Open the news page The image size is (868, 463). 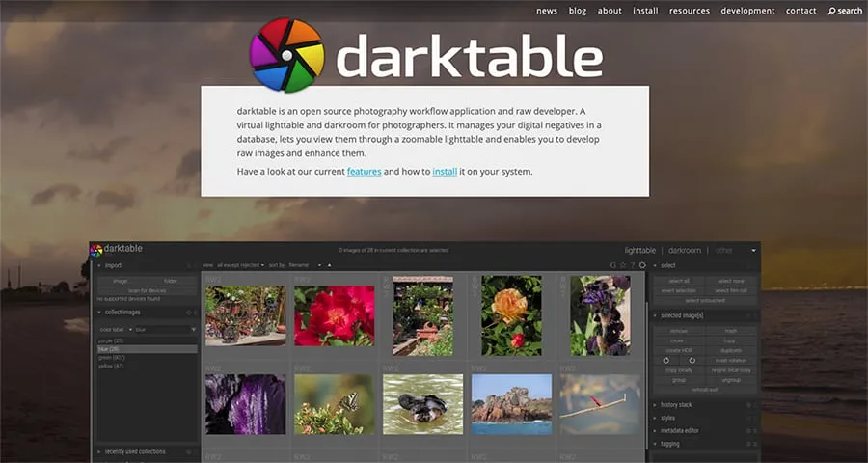click(547, 11)
